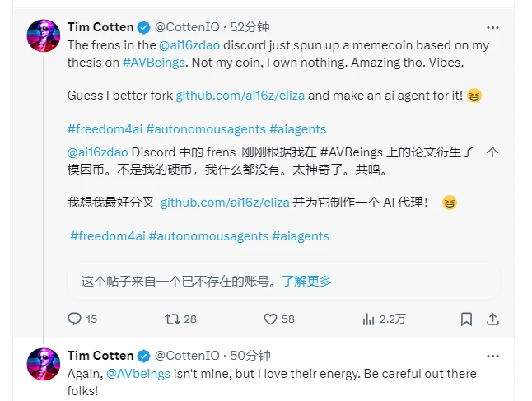Click the 了解更多 learn more link
Image resolution: width=532 pixels, height=401 pixels.
307,281
